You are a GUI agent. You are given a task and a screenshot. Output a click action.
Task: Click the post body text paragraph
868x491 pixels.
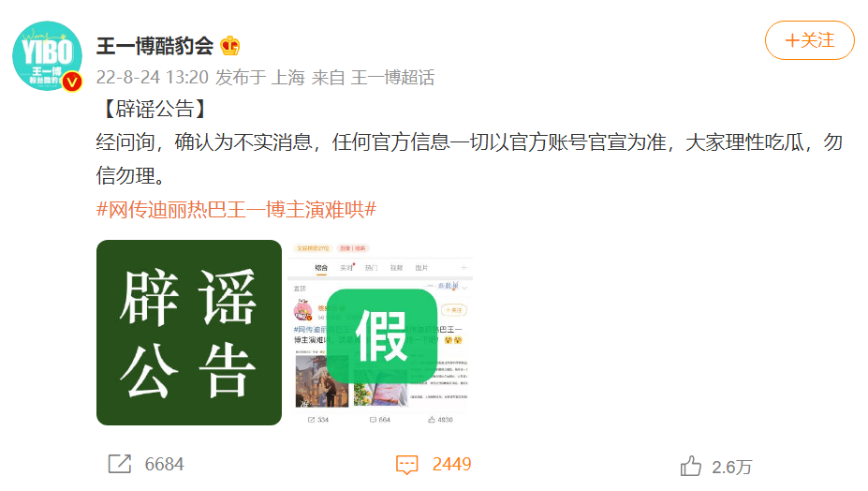point(469,159)
